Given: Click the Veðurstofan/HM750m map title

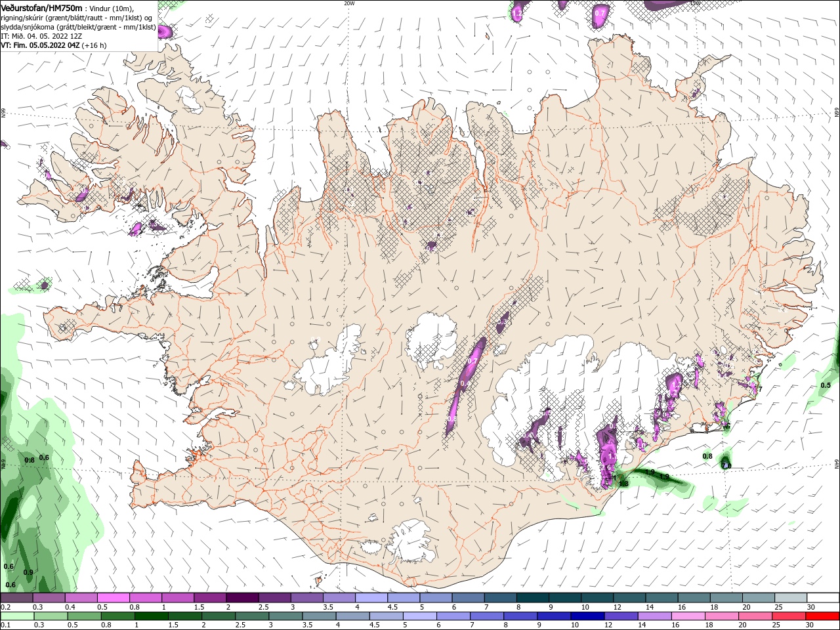Looking at the screenshot, I should pyautogui.click(x=42, y=7).
